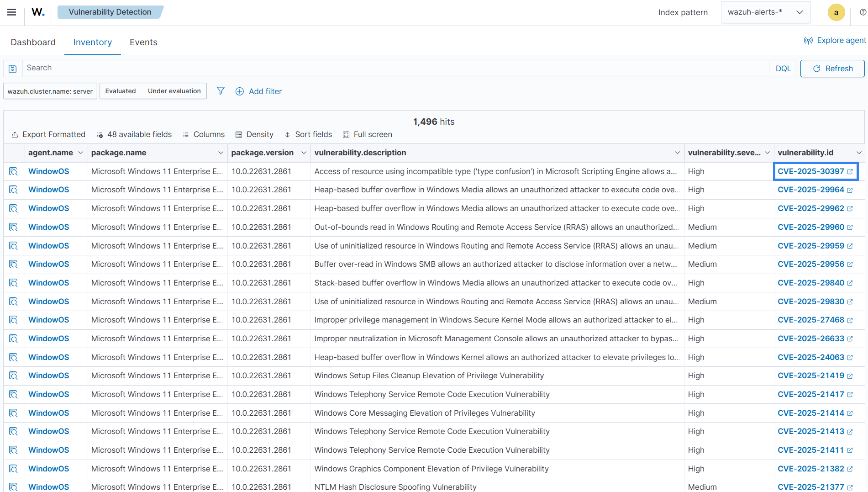Click the Full screen table icon
This screenshot has height=492, width=868.
(346, 134)
